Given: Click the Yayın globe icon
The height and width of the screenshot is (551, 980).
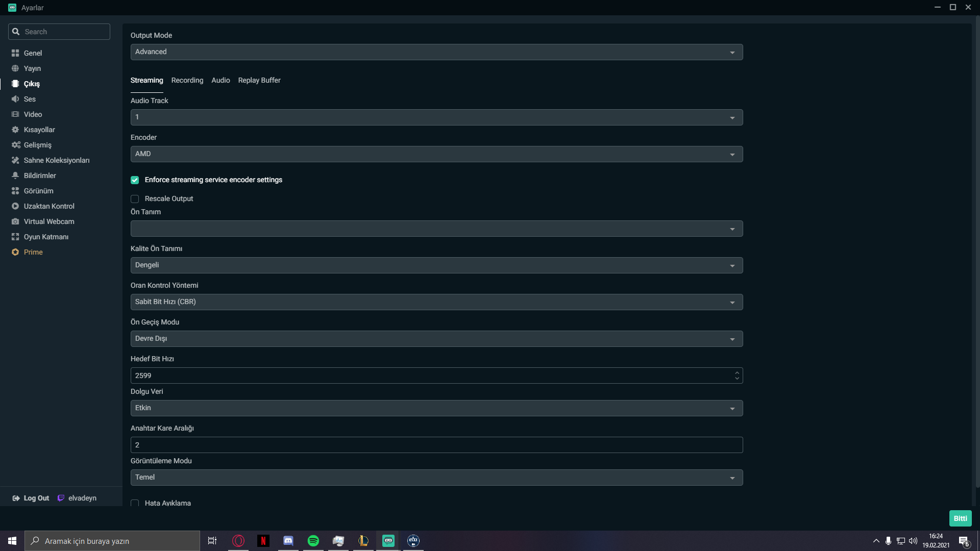Looking at the screenshot, I should tap(15, 68).
